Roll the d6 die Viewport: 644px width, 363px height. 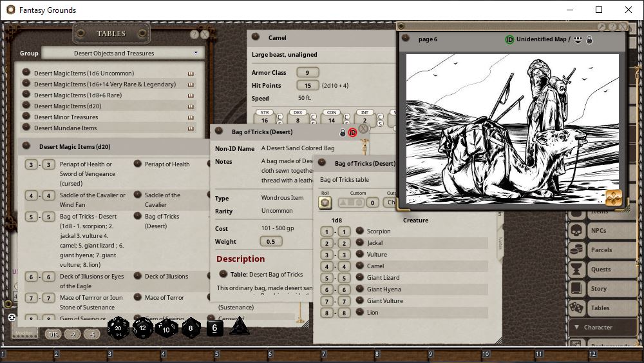[214, 328]
